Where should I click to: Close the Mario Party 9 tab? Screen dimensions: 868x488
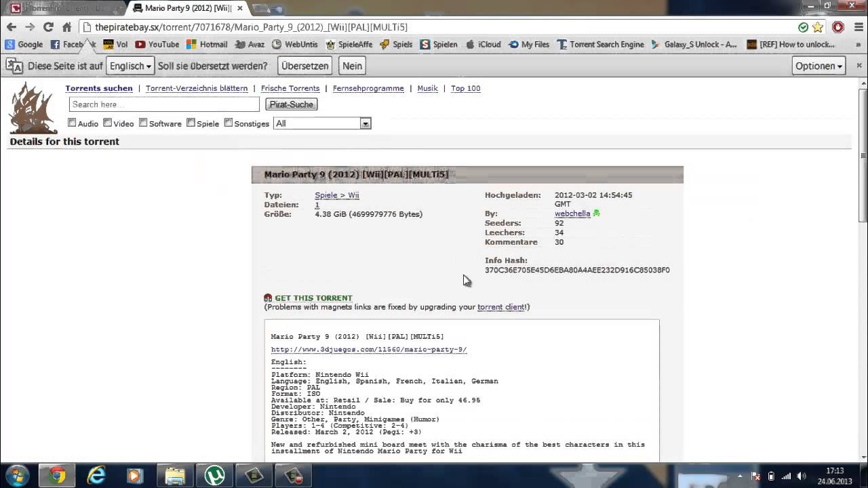pos(240,8)
